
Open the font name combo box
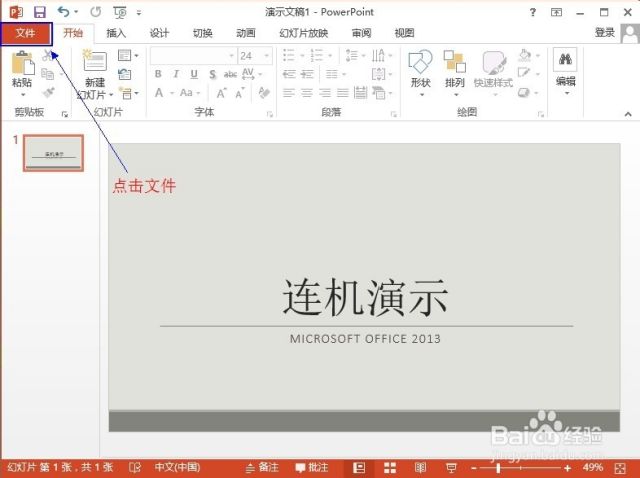click(193, 56)
